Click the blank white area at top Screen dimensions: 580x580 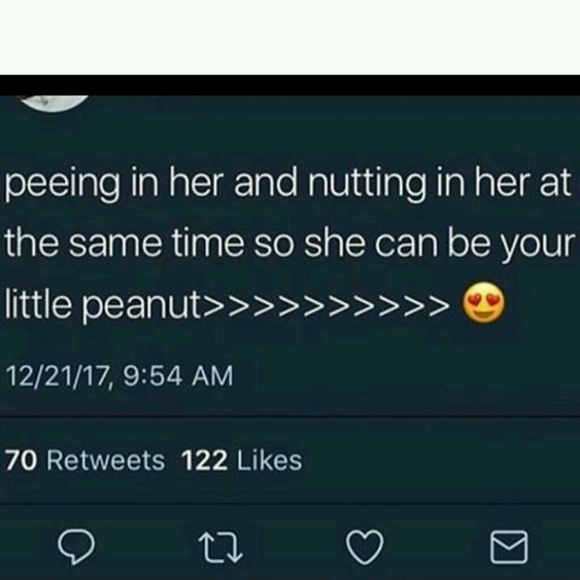click(290, 37)
